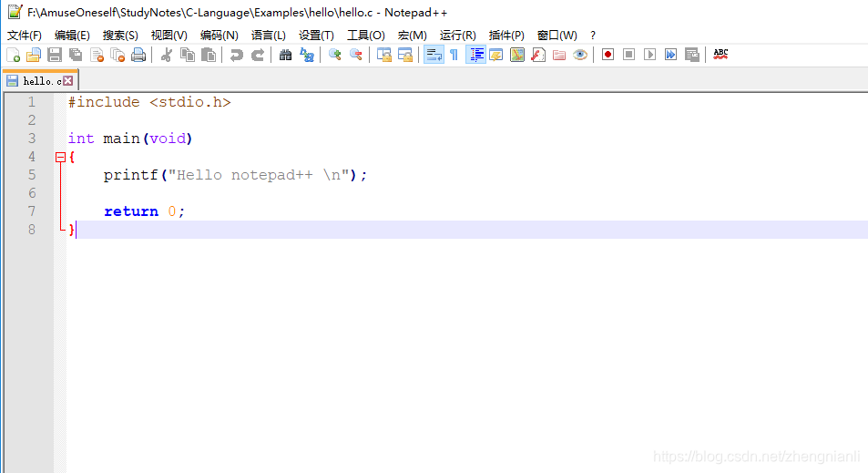Click the Close All documents icon

[117, 55]
